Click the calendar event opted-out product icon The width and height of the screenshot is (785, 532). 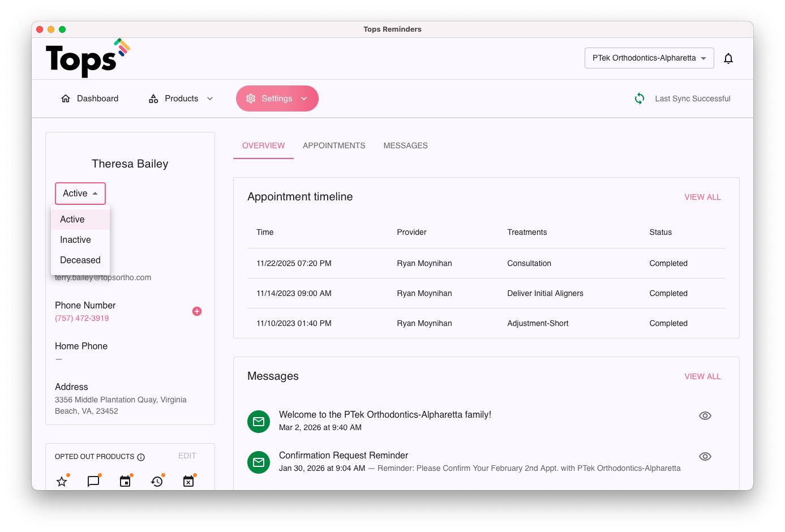[x=125, y=482]
